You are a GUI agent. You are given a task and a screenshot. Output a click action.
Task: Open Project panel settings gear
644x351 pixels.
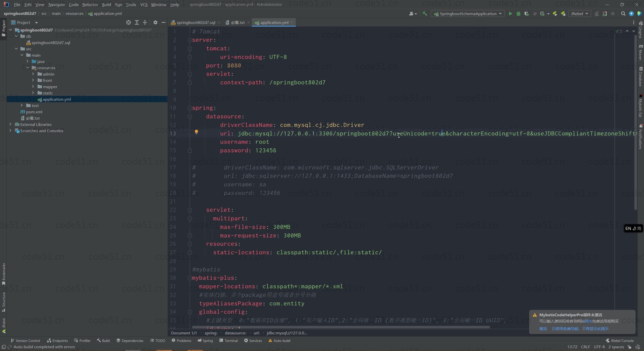(x=155, y=22)
